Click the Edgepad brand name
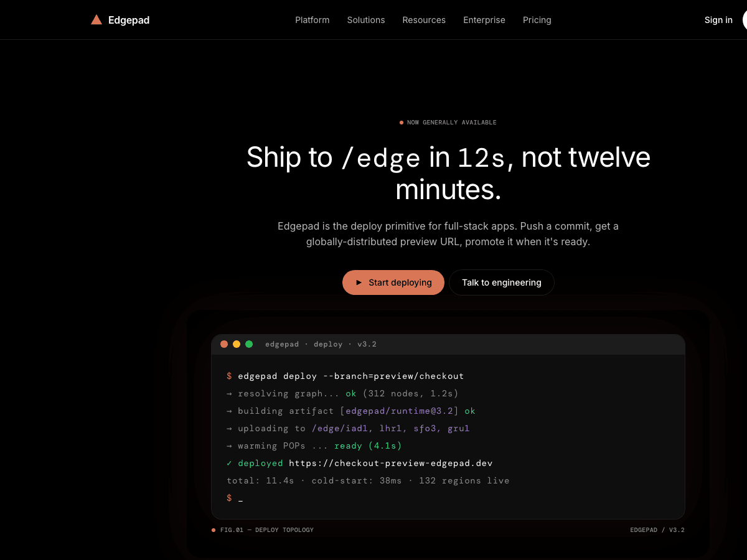747x560 pixels. click(129, 20)
